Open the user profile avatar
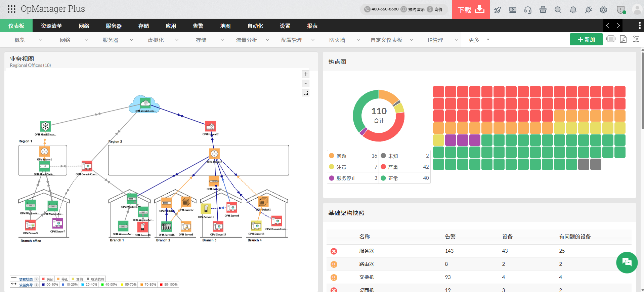The height and width of the screenshot is (292, 644). pyautogui.click(x=637, y=9)
